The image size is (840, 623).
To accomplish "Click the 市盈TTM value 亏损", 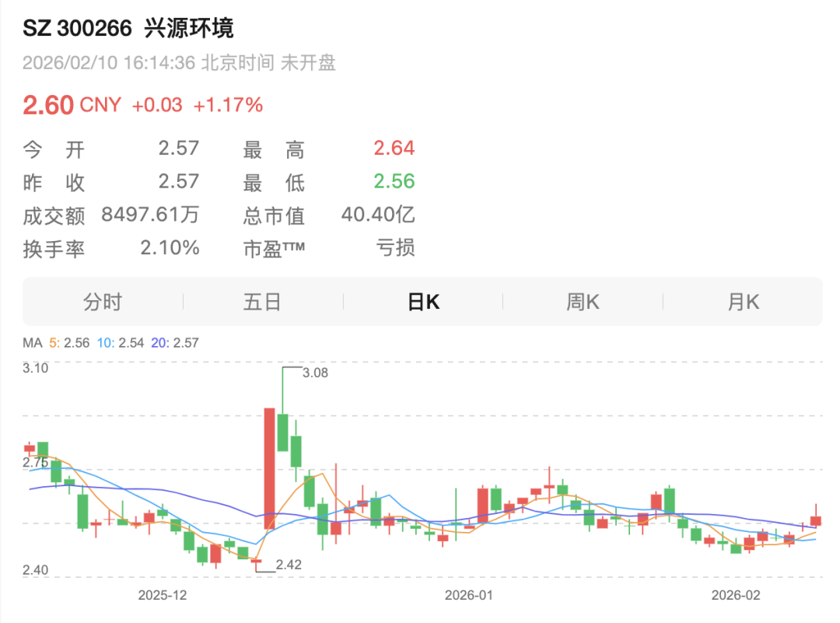I will click(395, 248).
